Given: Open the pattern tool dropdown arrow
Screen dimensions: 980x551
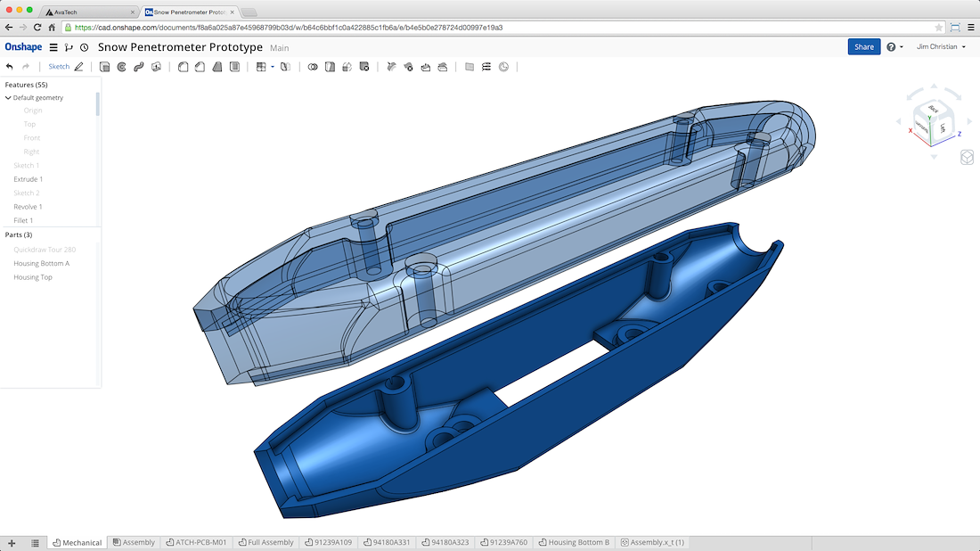Looking at the screenshot, I should click(x=272, y=67).
